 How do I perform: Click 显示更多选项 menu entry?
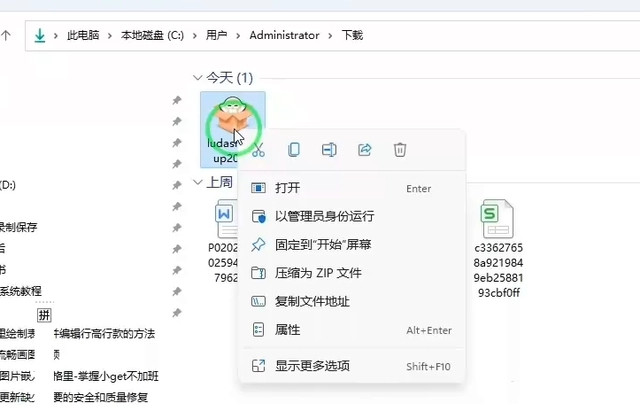click(x=352, y=366)
